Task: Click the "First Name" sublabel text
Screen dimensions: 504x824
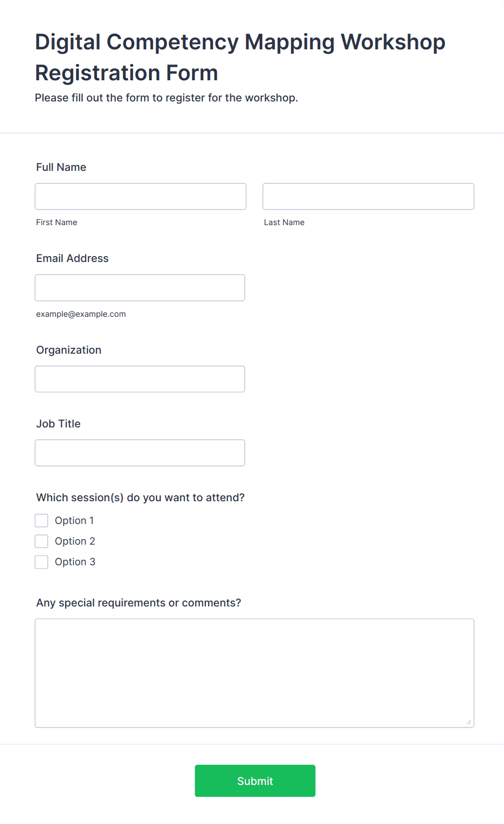Action: (x=57, y=222)
